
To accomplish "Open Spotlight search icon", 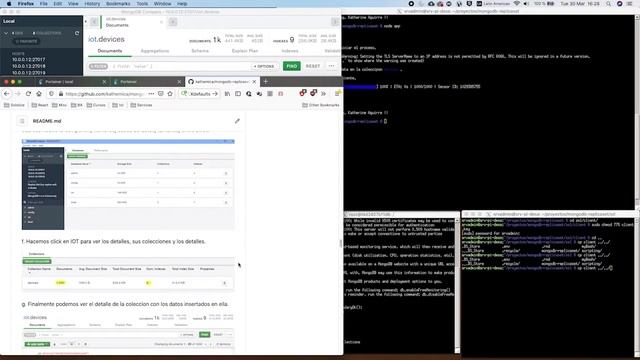I will (609, 4).
